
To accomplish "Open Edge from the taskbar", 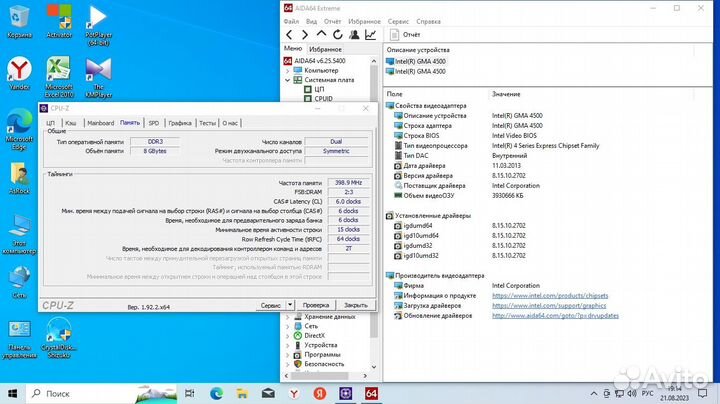I will 216,393.
